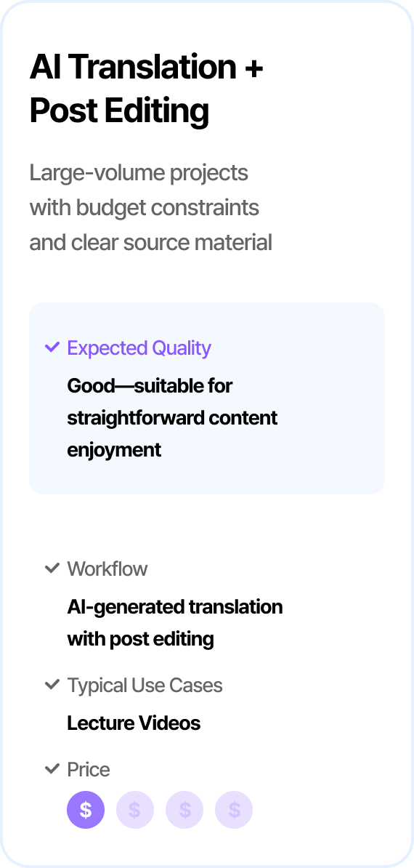Click the light blue Expected Quality box
The image size is (414, 868).
coord(207,398)
